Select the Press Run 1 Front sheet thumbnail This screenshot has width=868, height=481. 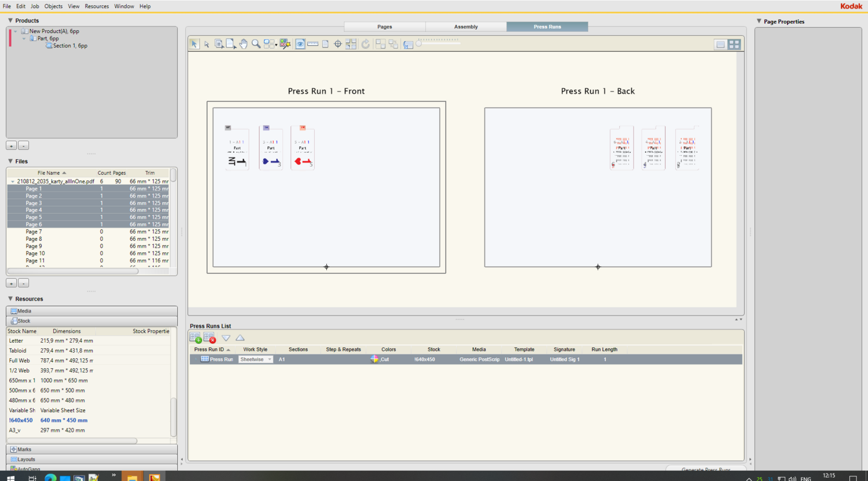point(326,188)
